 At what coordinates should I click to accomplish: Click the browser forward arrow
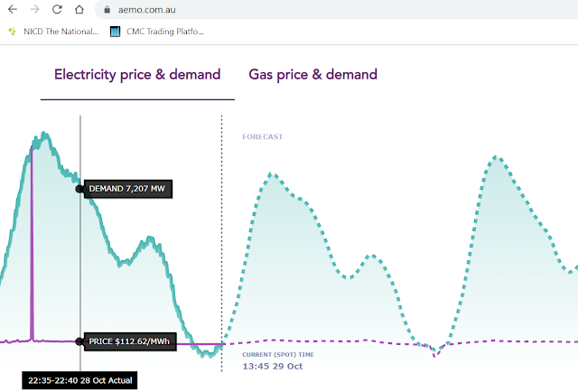[34, 10]
